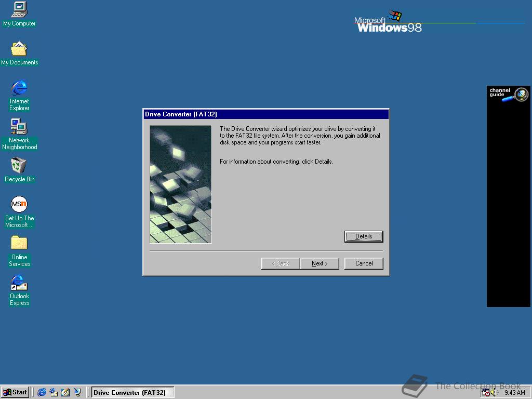Select the Network Neighborhood icon

tap(19, 135)
